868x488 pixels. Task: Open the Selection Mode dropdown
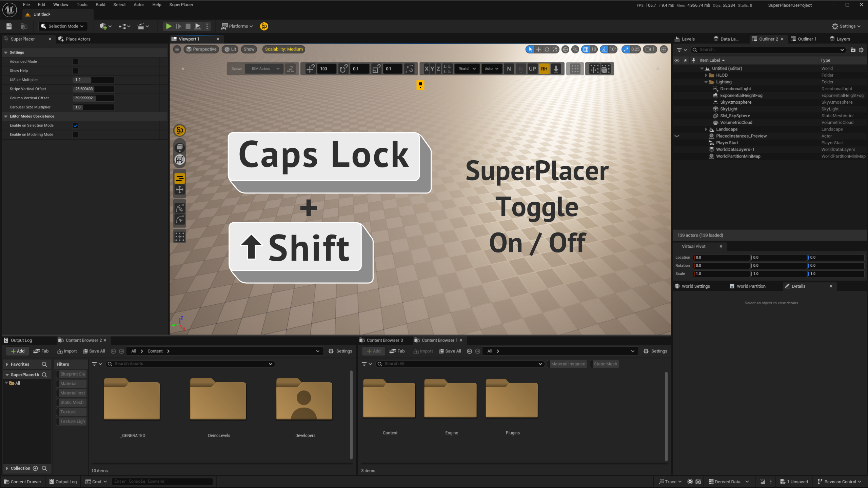coord(63,26)
